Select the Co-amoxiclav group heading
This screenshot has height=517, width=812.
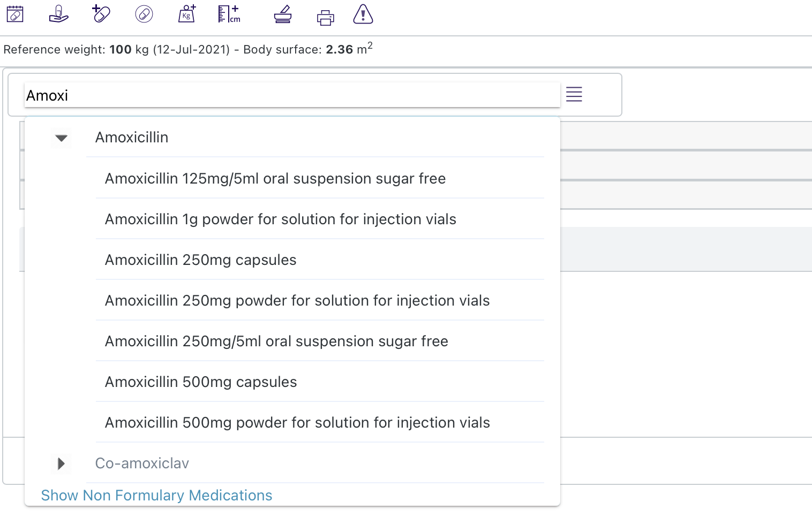coord(142,463)
